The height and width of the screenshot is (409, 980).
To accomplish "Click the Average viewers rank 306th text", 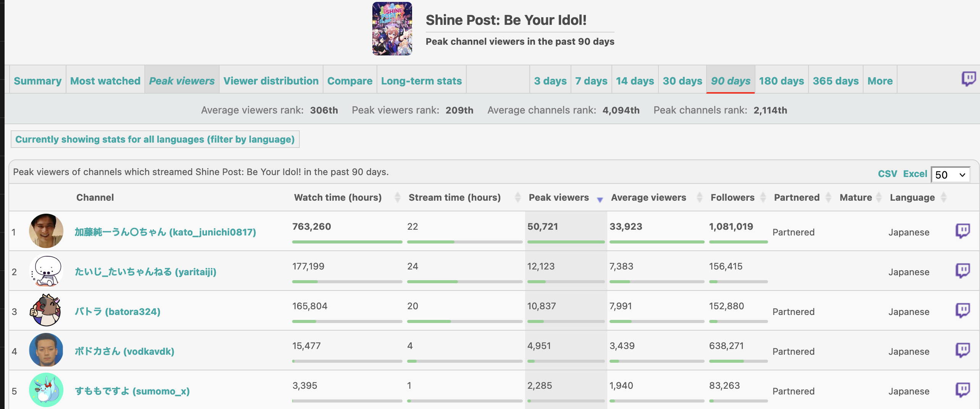I will (270, 110).
